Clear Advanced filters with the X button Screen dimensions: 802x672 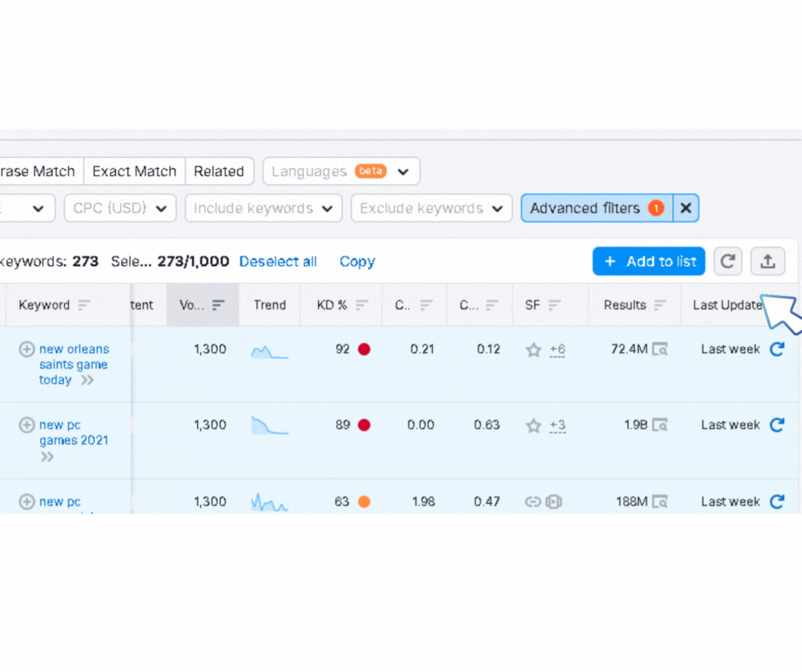[x=686, y=208]
